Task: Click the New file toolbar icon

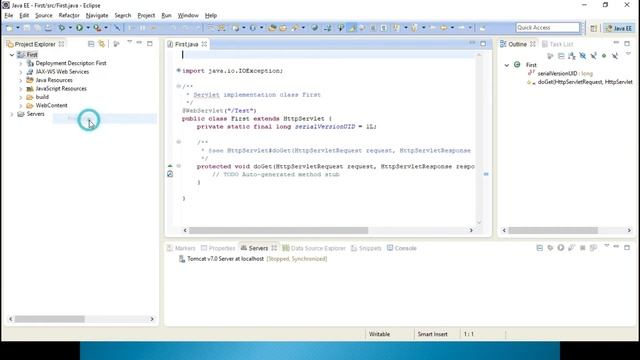Action: pos(9,28)
